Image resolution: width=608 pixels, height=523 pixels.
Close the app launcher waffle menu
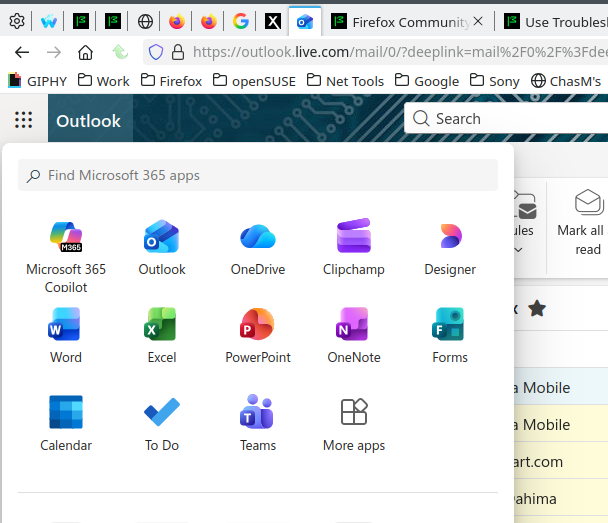(x=24, y=119)
